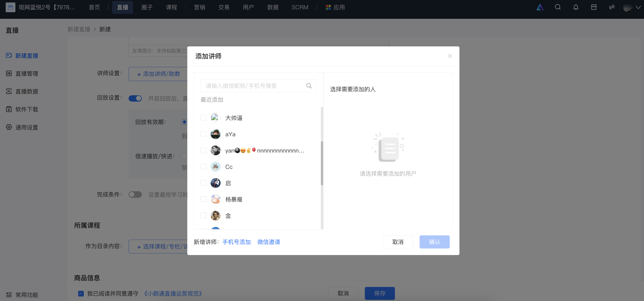Viewport: 644px width, 301px height.
Task: Focus the 微信昵称/手机号 search field
Action: 258,86
